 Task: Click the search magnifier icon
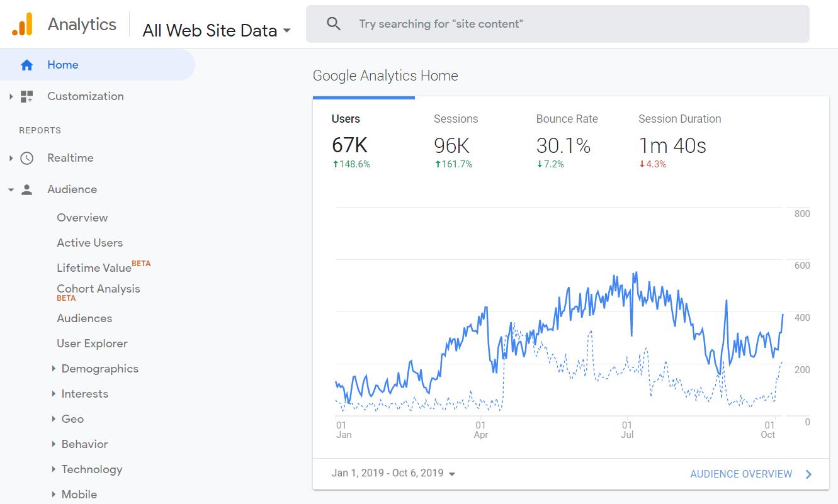[x=334, y=24]
